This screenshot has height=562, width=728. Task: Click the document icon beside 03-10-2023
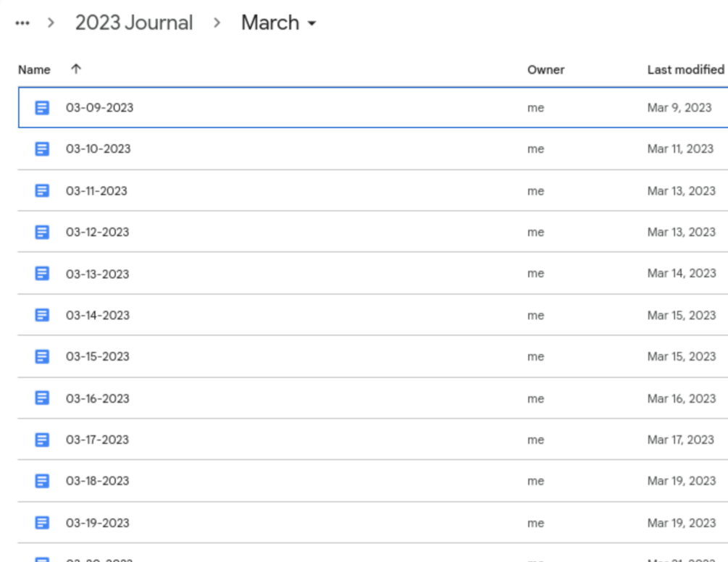[43, 149]
